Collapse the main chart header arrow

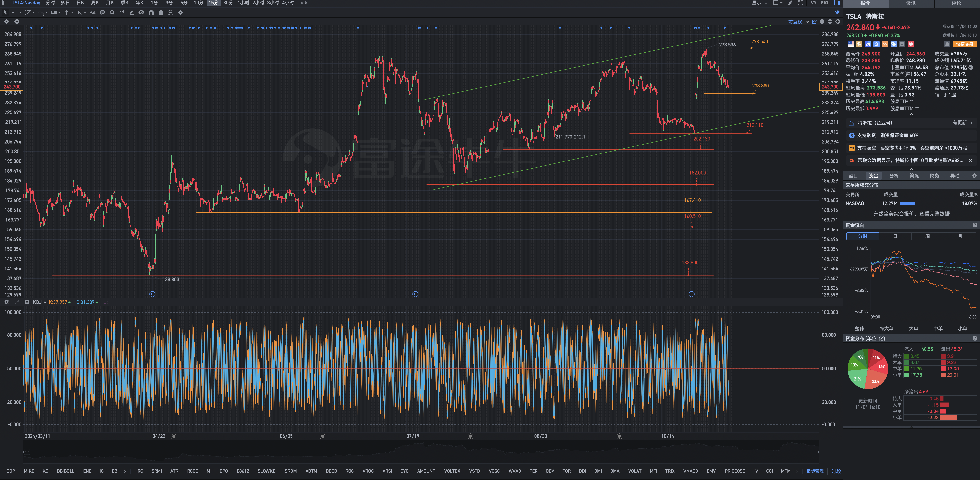[17, 22]
